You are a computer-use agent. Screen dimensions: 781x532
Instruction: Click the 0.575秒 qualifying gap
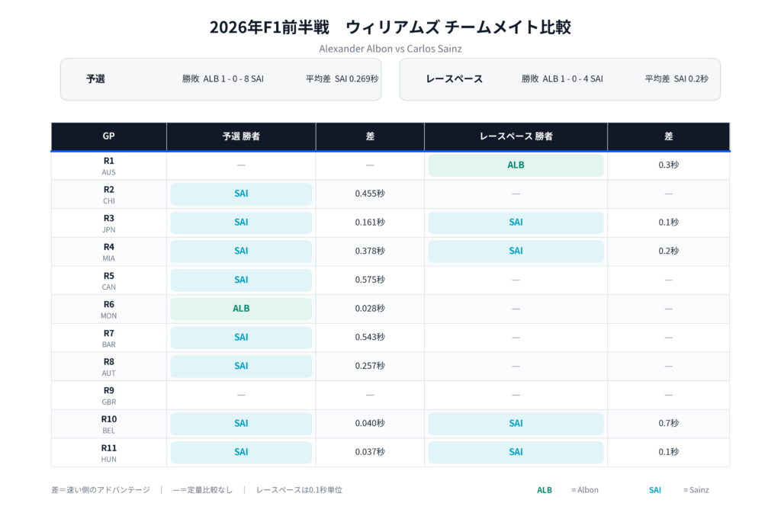pos(370,280)
